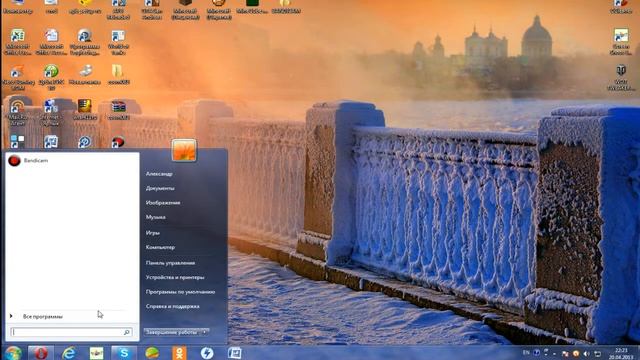Click the lightning bolt taskbar icon

pyautogui.click(x=207, y=353)
